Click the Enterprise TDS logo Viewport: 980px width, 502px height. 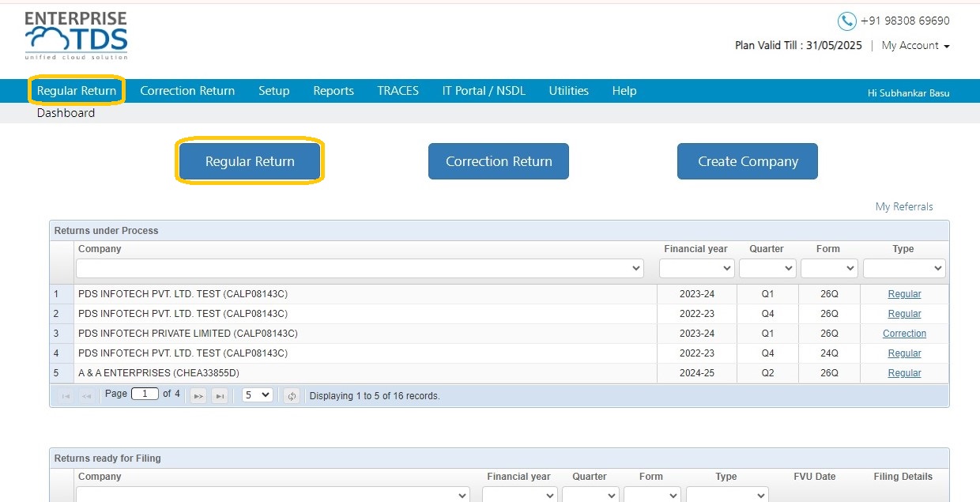[76, 36]
